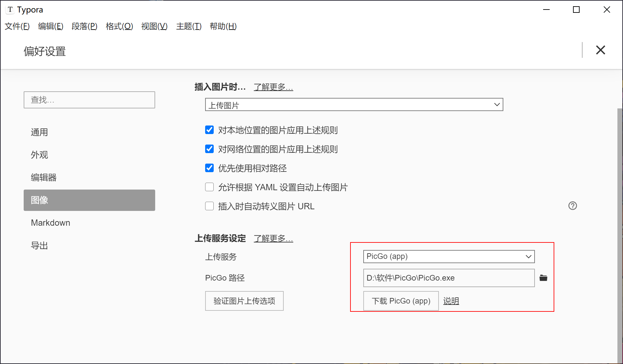This screenshot has width=623, height=364.
Task: Click the 下载 PicGo (app) button
Action: [401, 301]
